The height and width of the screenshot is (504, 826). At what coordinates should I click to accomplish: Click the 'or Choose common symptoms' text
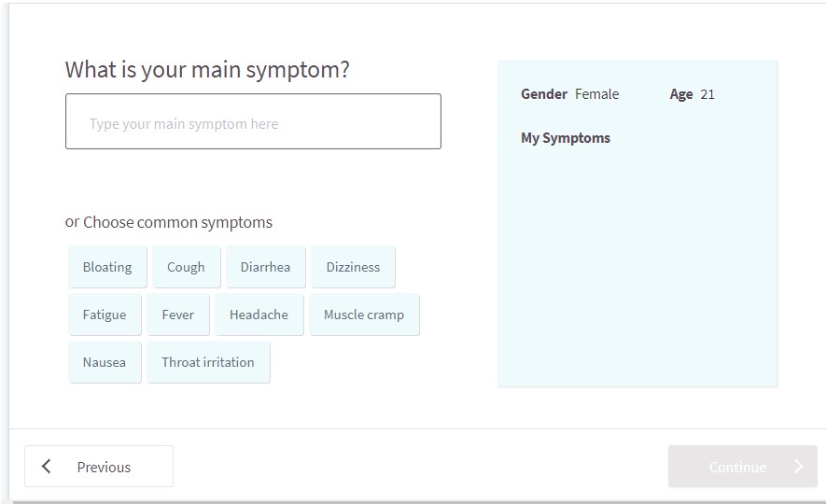click(x=169, y=222)
